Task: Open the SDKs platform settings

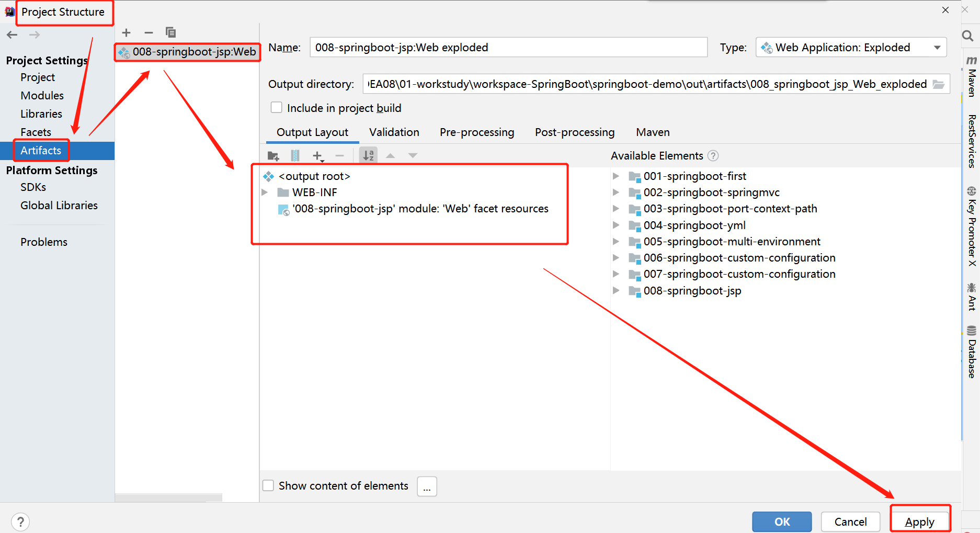Action: pyautogui.click(x=33, y=187)
